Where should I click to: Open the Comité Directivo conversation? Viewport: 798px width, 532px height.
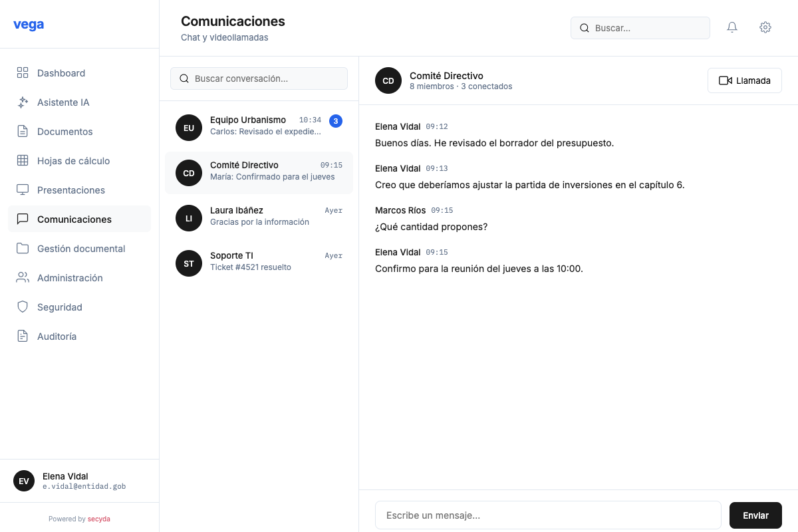[259, 173]
